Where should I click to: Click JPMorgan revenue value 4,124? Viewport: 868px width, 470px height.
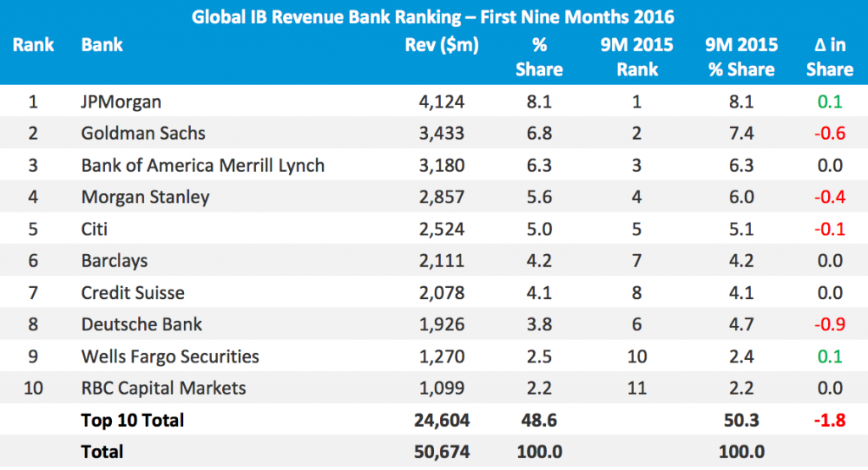pos(442,102)
